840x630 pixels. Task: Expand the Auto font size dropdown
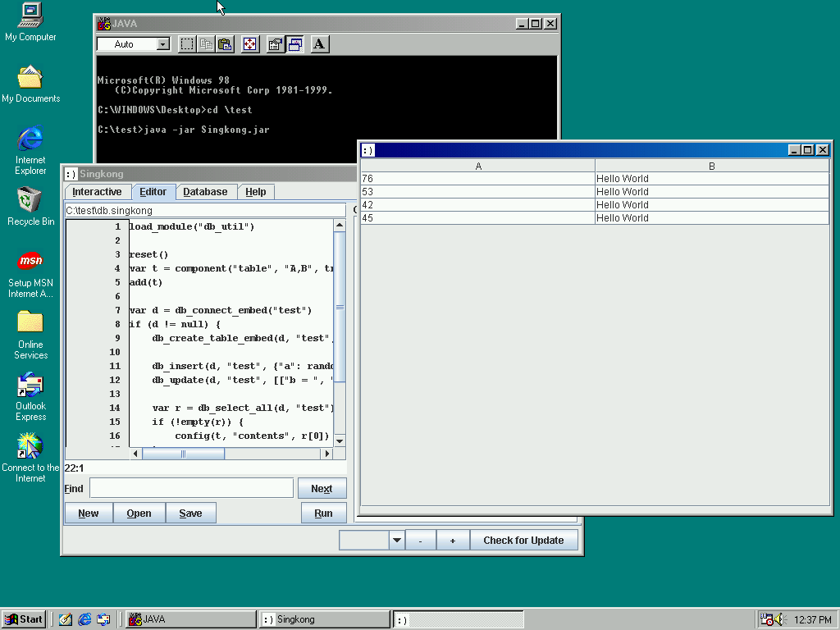[162, 44]
